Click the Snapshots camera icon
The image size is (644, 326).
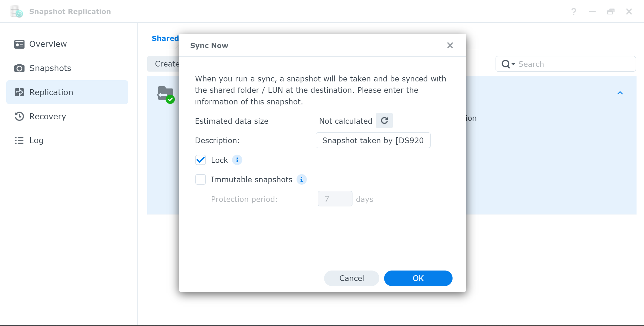19,68
